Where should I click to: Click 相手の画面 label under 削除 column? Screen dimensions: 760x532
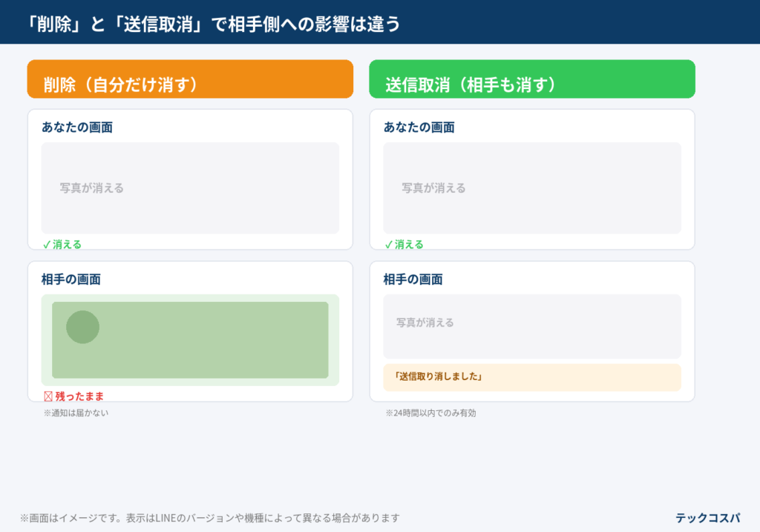[71, 280]
